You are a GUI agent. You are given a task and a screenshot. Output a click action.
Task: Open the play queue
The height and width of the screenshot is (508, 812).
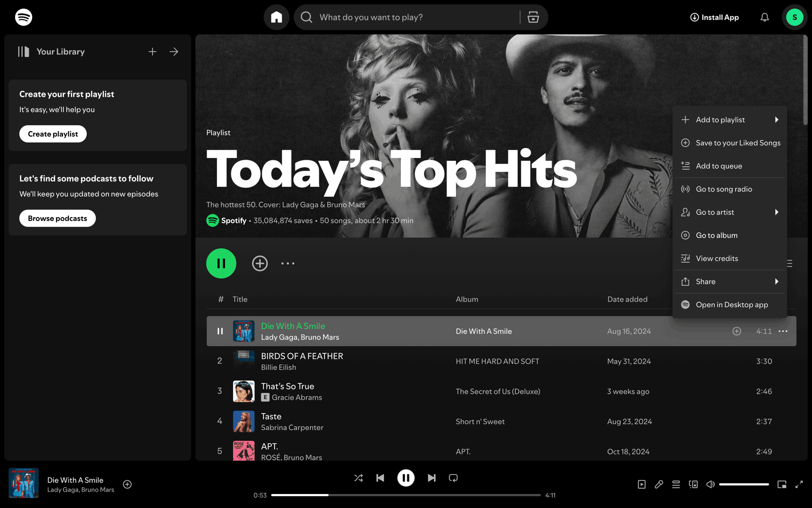(676, 484)
